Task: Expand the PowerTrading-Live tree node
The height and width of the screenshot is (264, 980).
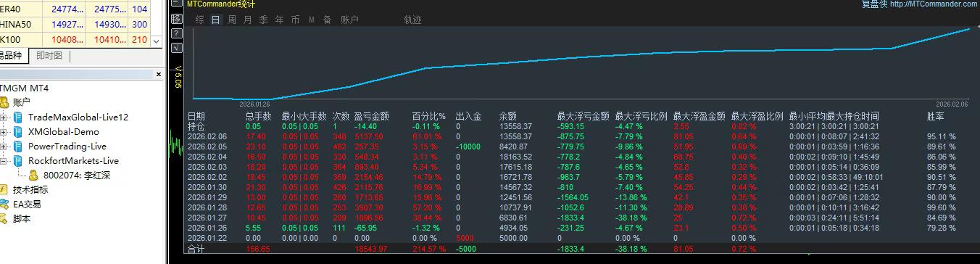Action: 4,147
